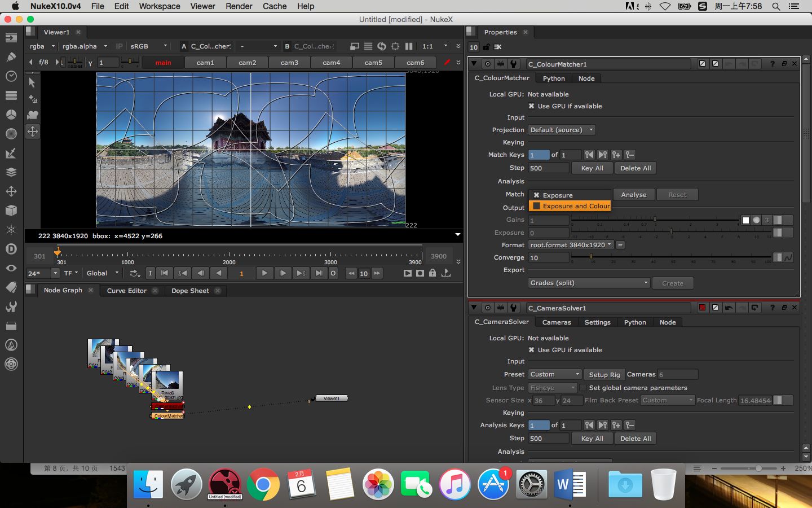
Task: Switch to the cam3 view tab
Action: (x=289, y=63)
